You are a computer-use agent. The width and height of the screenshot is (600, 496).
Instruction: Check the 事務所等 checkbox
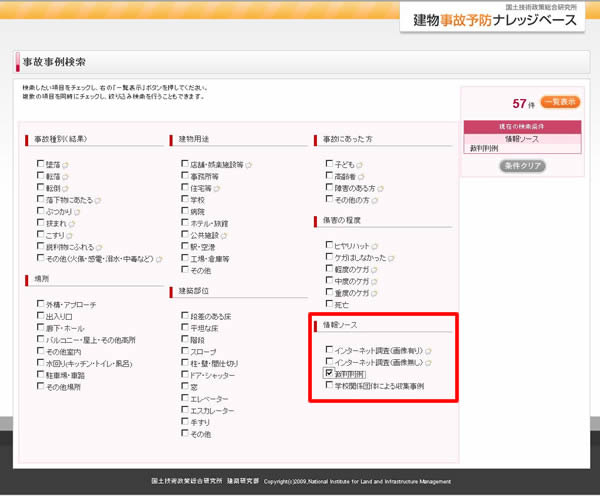pyautogui.click(x=184, y=175)
